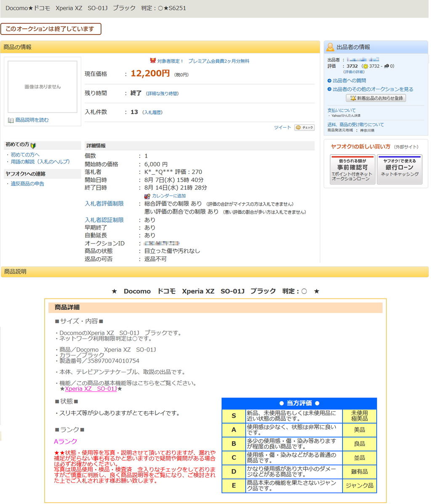Open 評価の詳細 link
This screenshot has height=504, width=431.
click(x=354, y=72)
